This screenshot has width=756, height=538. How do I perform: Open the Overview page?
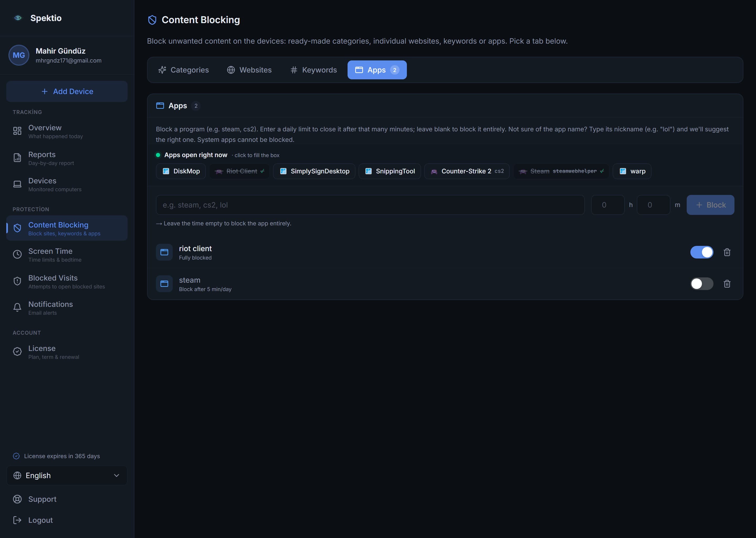(x=67, y=131)
